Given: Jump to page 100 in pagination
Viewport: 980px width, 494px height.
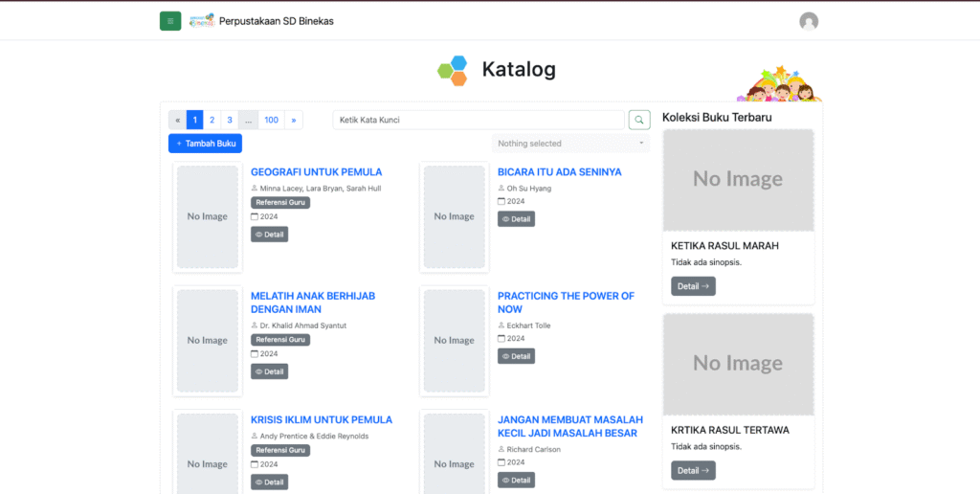Looking at the screenshot, I should [272, 120].
